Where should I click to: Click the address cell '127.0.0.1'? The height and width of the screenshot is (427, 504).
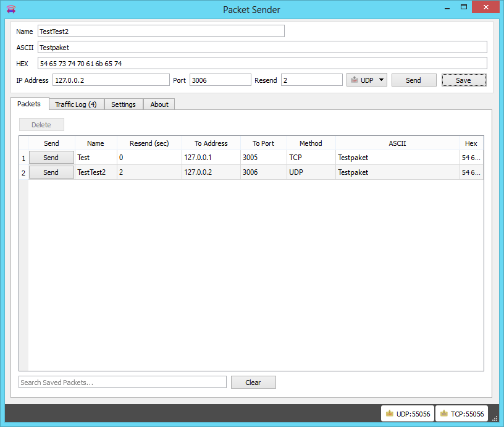(x=211, y=158)
